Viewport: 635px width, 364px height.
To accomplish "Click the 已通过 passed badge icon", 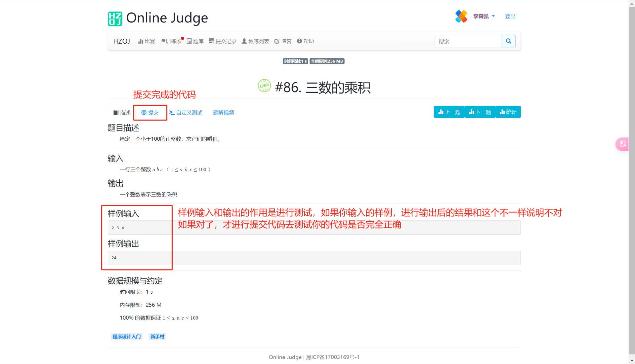I will (264, 86).
